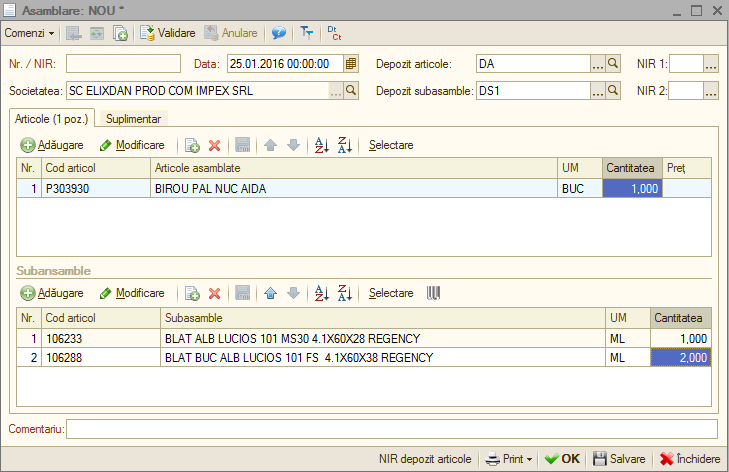Sort articles A to Z ascending
729x472 pixels.
(322, 145)
